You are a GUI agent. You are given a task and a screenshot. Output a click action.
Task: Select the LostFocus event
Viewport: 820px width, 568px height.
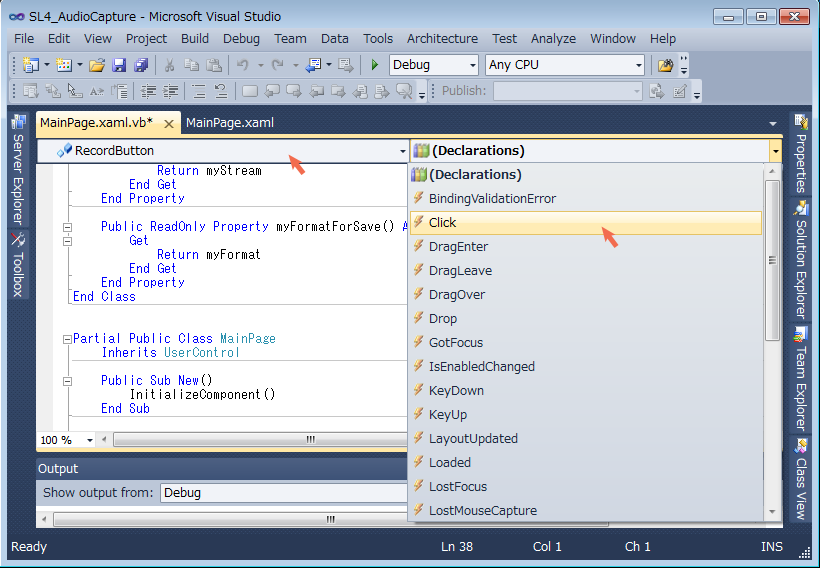[586, 487]
